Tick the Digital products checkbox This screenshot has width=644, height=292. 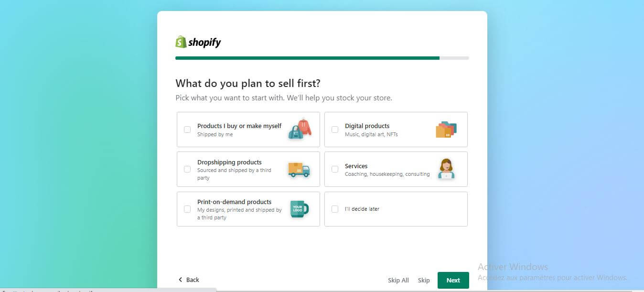[x=335, y=130]
